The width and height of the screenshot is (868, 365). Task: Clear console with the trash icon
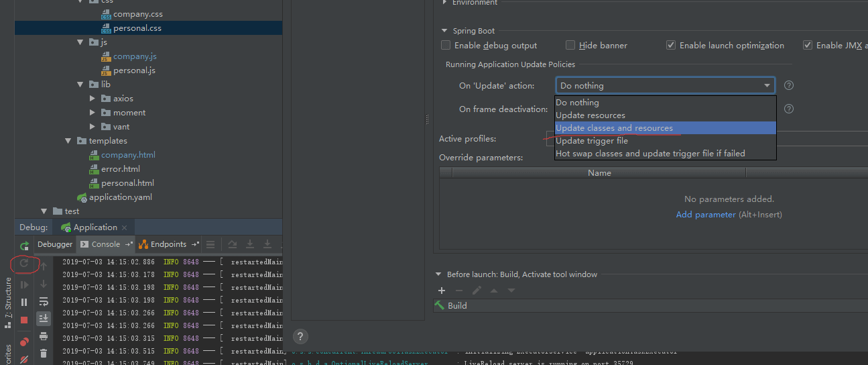tap(44, 353)
